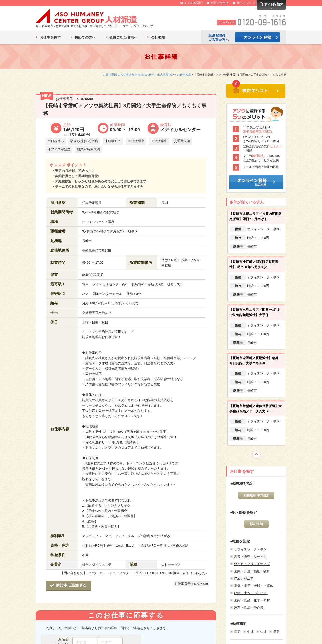Click 勤務地条件の追加 button

click(256, 495)
